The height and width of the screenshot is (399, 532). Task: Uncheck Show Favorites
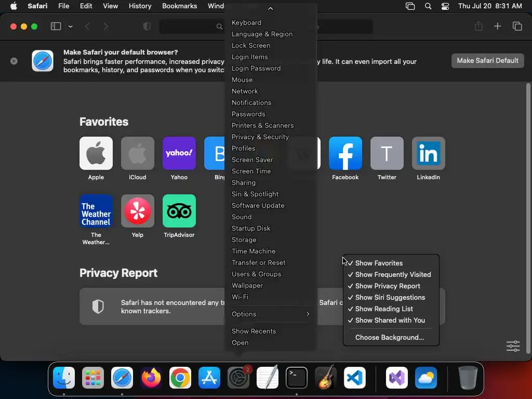click(x=391, y=263)
